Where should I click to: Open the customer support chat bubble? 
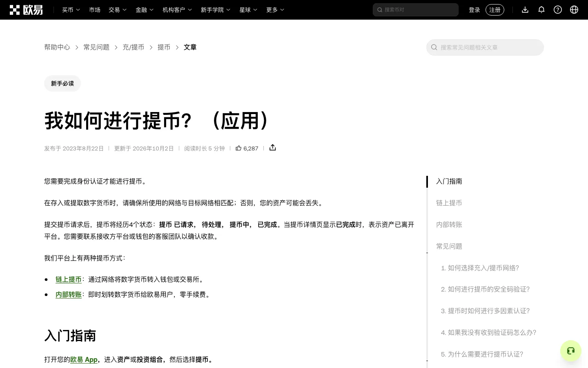tap(571, 351)
